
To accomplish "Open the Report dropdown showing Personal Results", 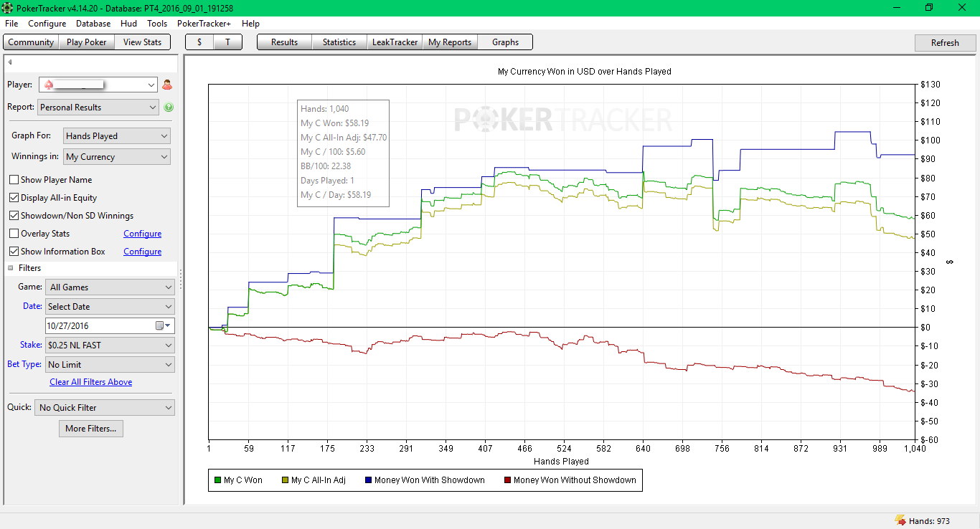I will pyautogui.click(x=98, y=108).
